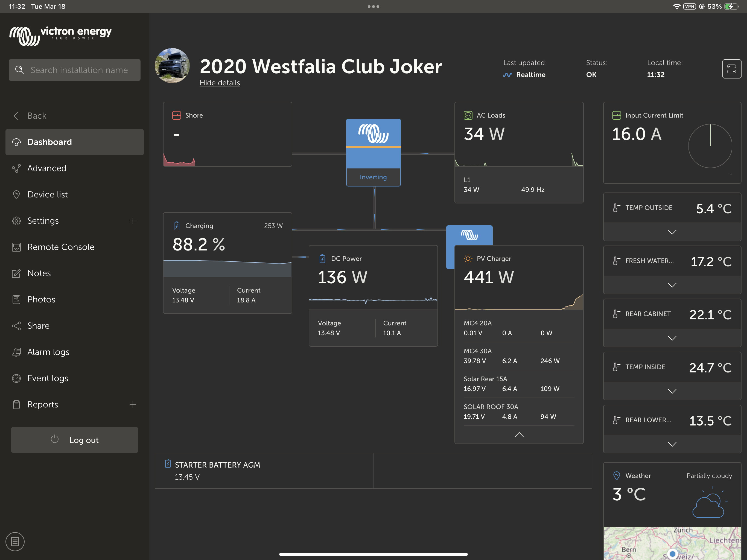Click the Photos picture icon
Viewport: 747px width, 560px height.
tap(16, 300)
